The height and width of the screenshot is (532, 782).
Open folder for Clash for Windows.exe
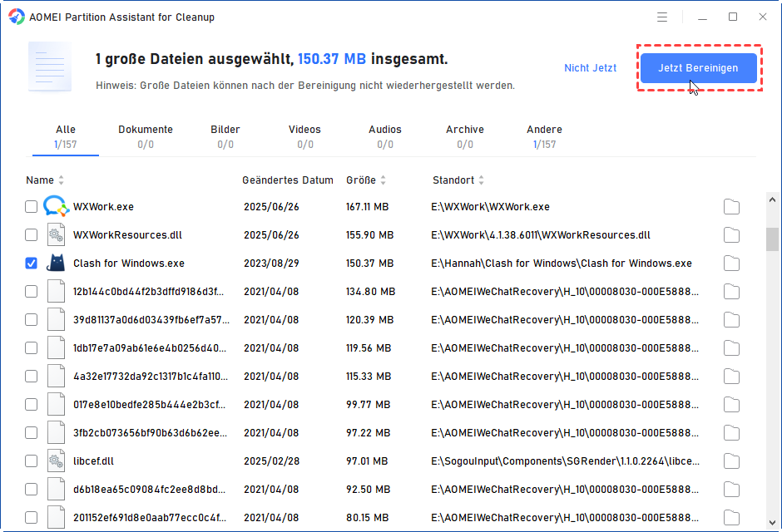click(731, 264)
